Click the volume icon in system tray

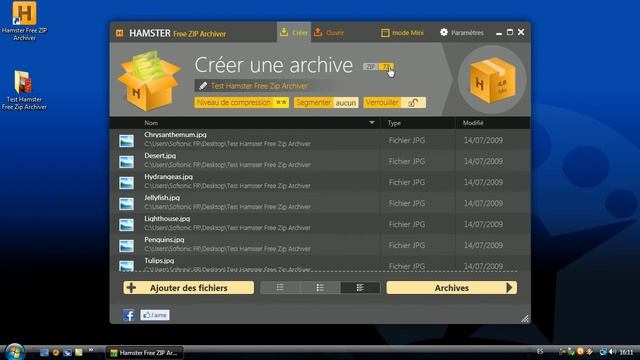(612, 352)
